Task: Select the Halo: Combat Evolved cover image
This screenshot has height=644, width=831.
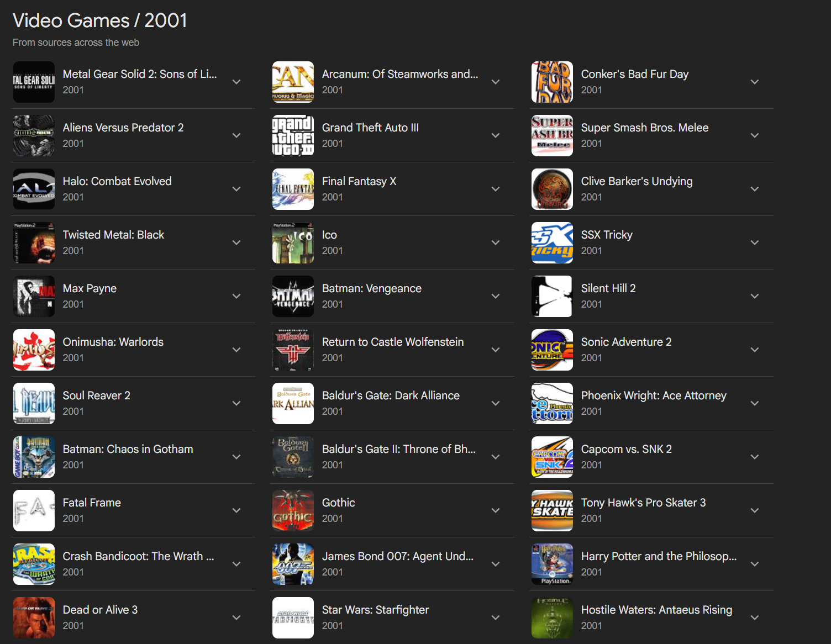Action: coord(34,189)
